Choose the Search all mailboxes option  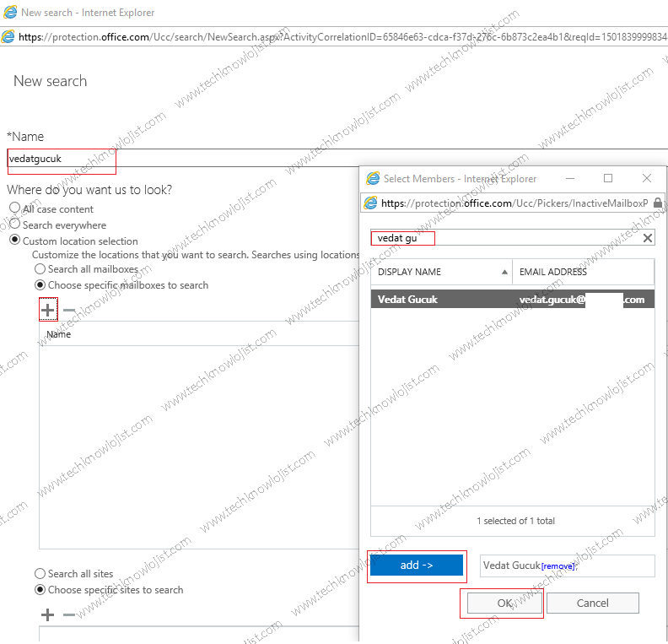(40, 269)
